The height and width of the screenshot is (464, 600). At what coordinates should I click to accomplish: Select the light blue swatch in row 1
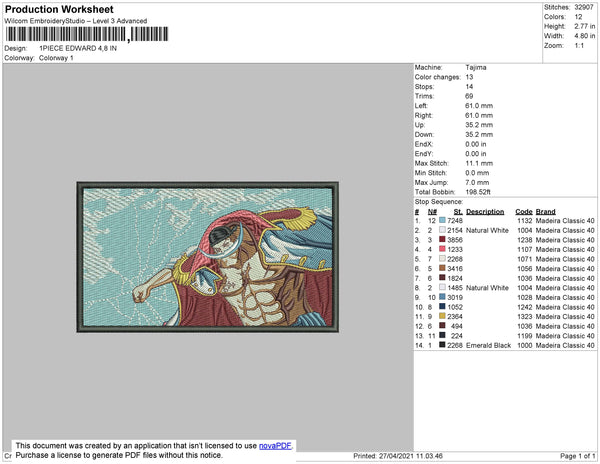coord(442,221)
